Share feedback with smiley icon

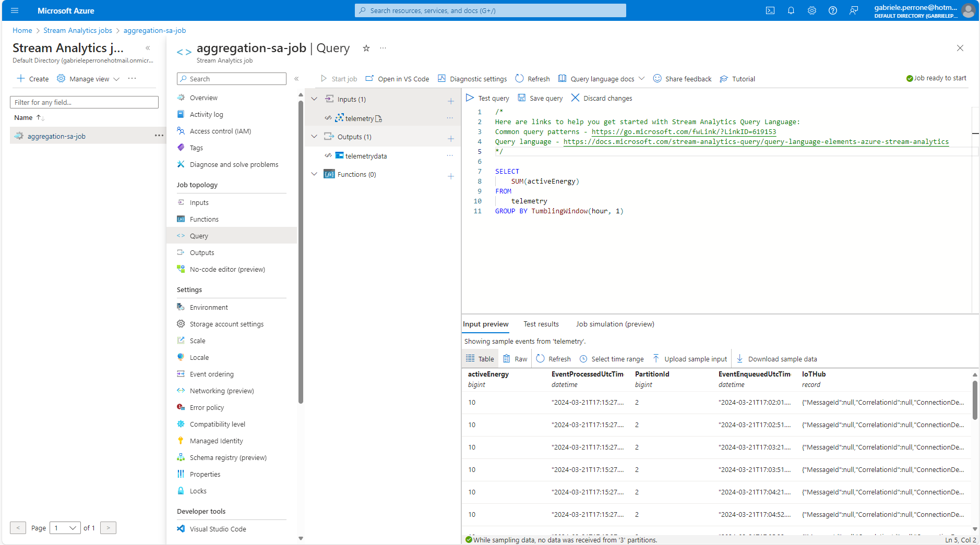pyautogui.click(x=683, y=79)
